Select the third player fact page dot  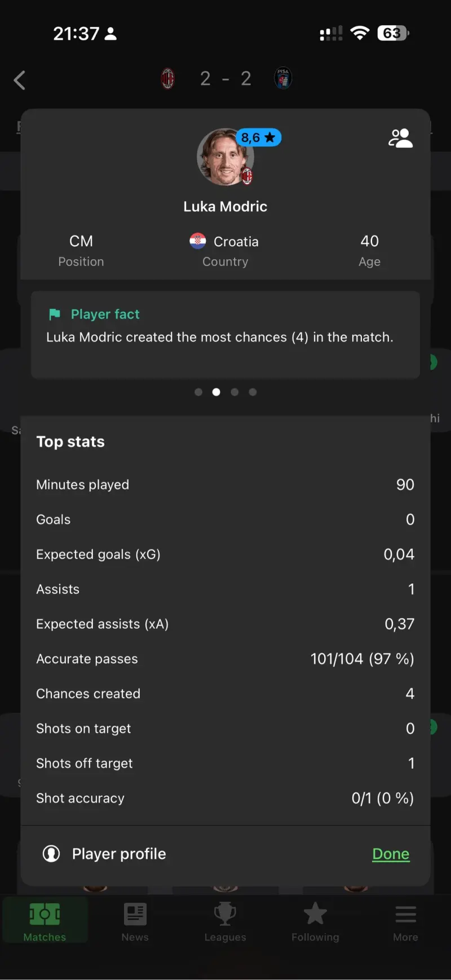[235, 392]
